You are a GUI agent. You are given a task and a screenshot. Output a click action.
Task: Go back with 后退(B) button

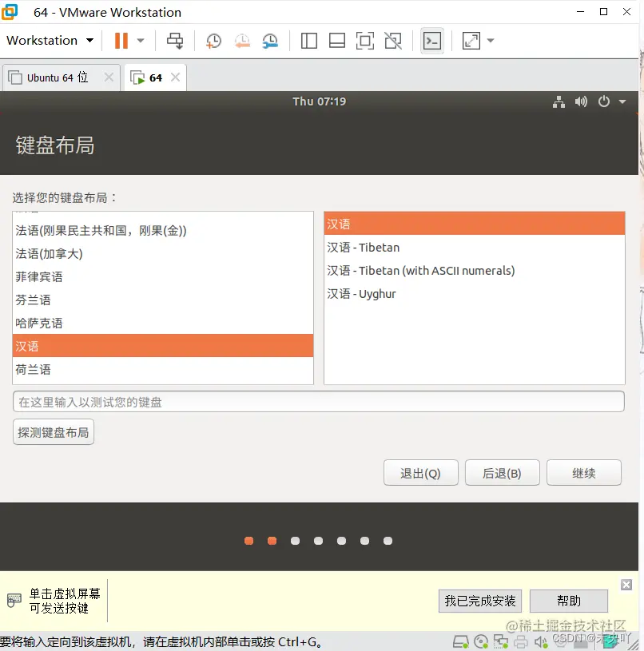click(502, 473)
